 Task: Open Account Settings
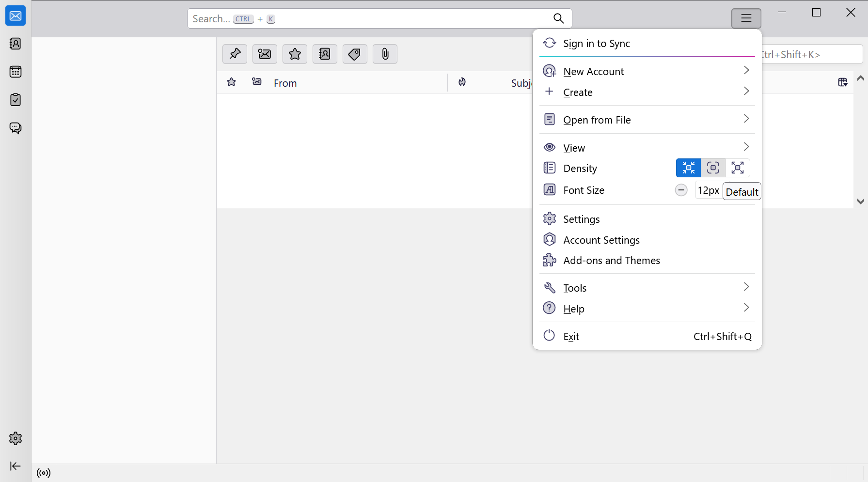click(647, 240)
